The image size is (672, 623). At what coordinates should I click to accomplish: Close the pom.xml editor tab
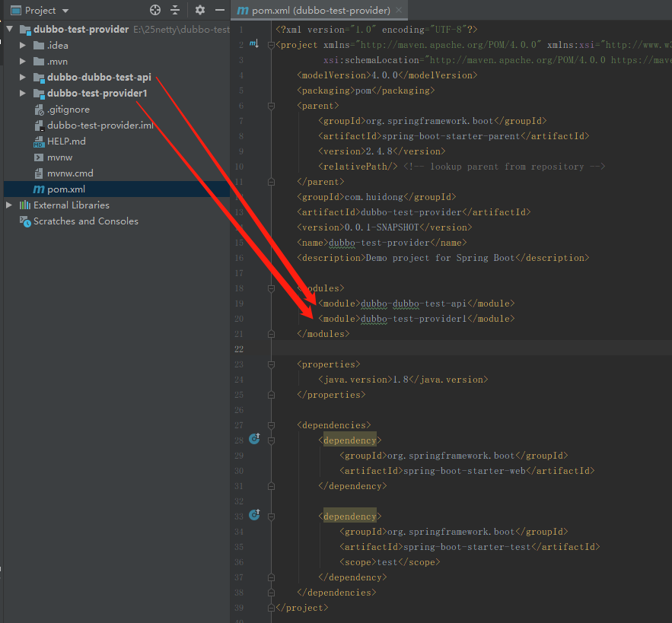pyautogui.click(x=399, y=10)
